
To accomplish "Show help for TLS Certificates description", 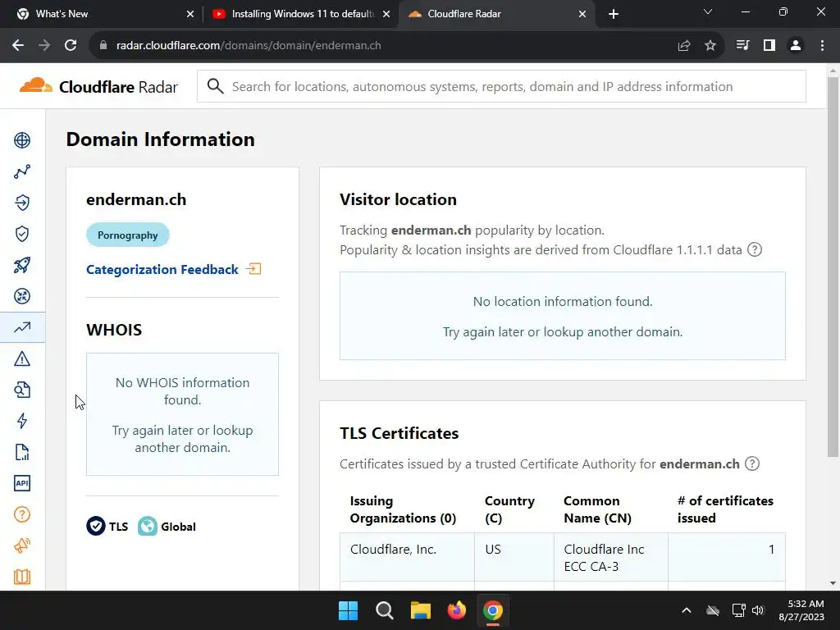I will pyautogui.click(x=752, y=464).
